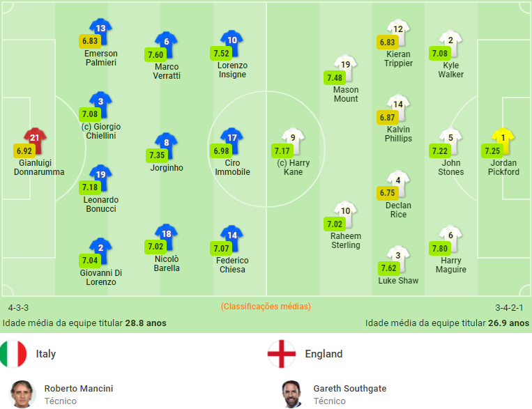
Task: Open Gareth Southgate's coach photo
Action: pyautogui.click(x=291, y=394)
